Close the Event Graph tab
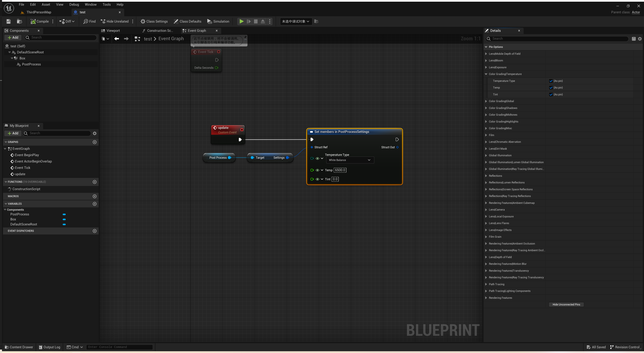The image size is (644, 353). (x=217, y=30)
